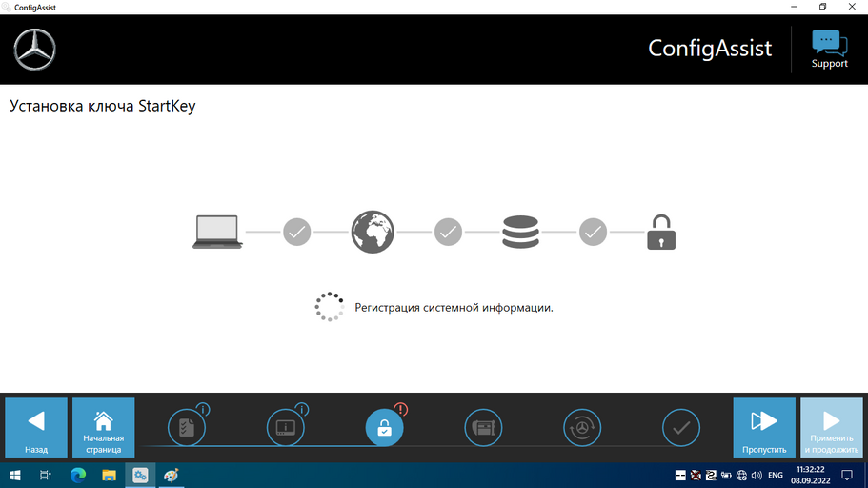
Task: Click the Пропустить skip button
Action: pyautogui.click(x=764, y=427)
